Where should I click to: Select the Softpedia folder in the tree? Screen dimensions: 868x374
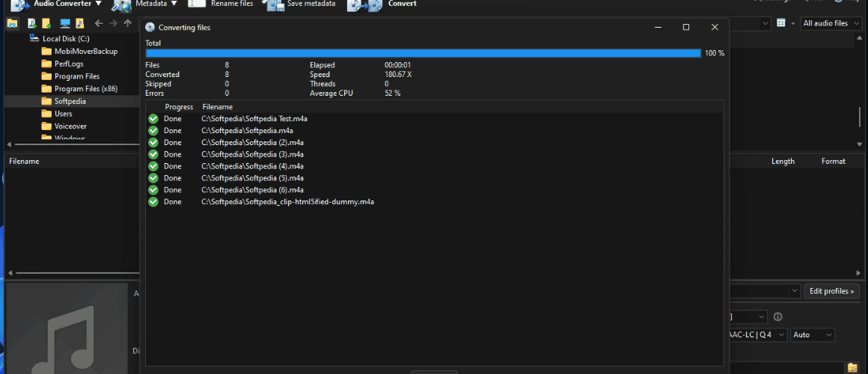point(70,101)
